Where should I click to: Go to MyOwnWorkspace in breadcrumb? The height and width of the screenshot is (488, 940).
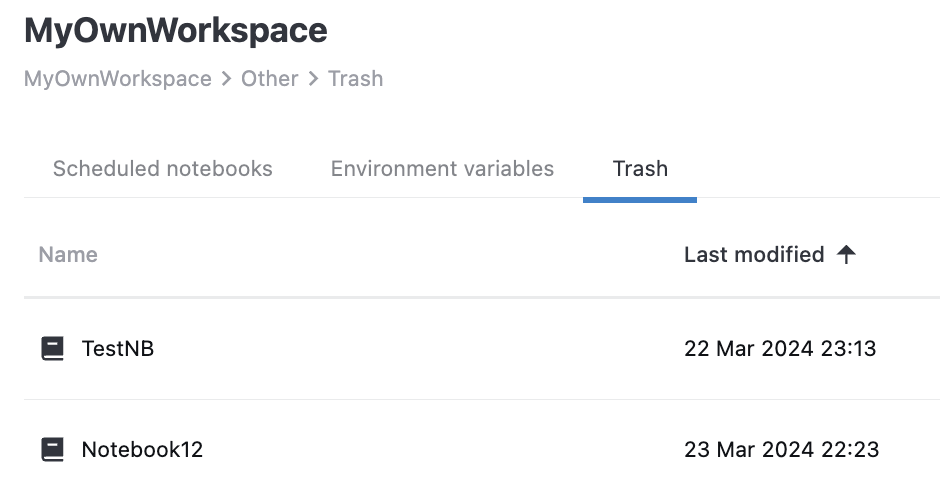pos(118,78)
